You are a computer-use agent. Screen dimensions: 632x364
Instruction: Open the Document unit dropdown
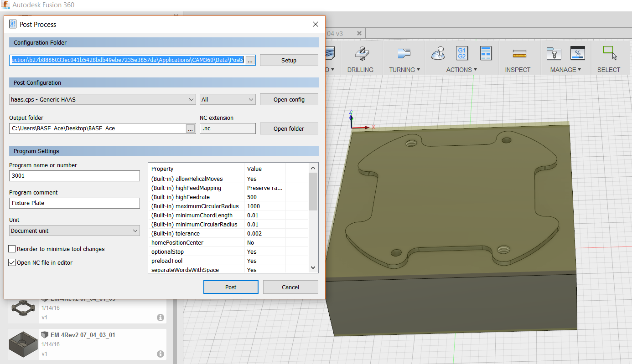tap(74, 231)
